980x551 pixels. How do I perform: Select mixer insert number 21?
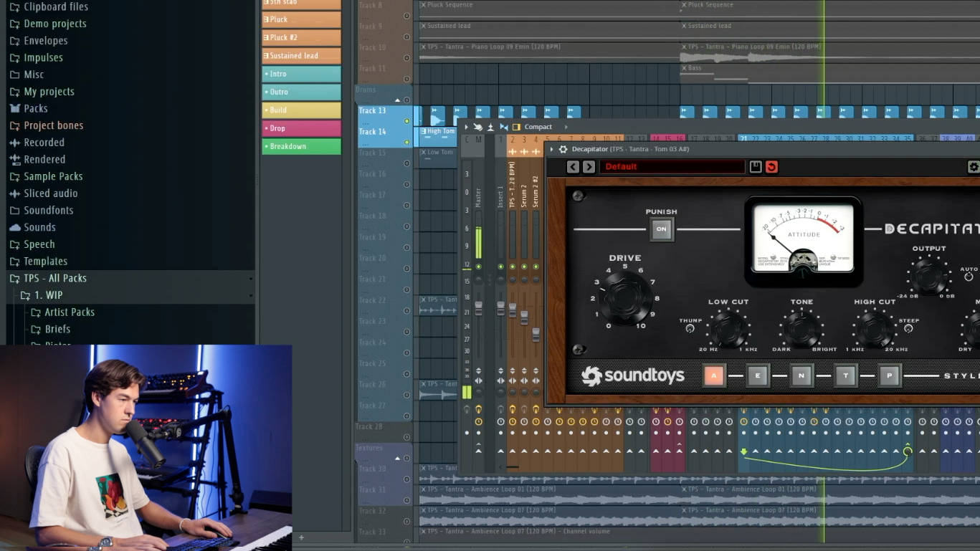click(x=743, y=139)
